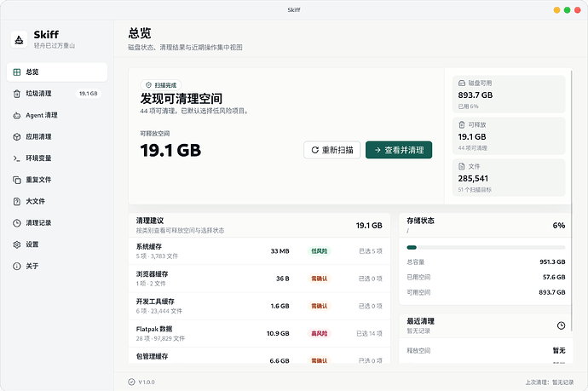Click the 大文件 file icon in sidebar
588x391 pixels.
point(17,201)
